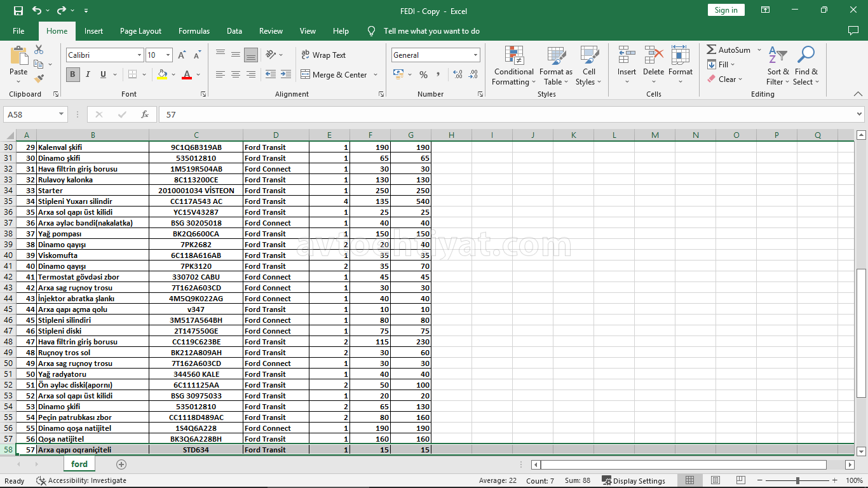This screenshot has height=488, width=868.
Task: Apply percent style
Action: (x=423, y=74)
